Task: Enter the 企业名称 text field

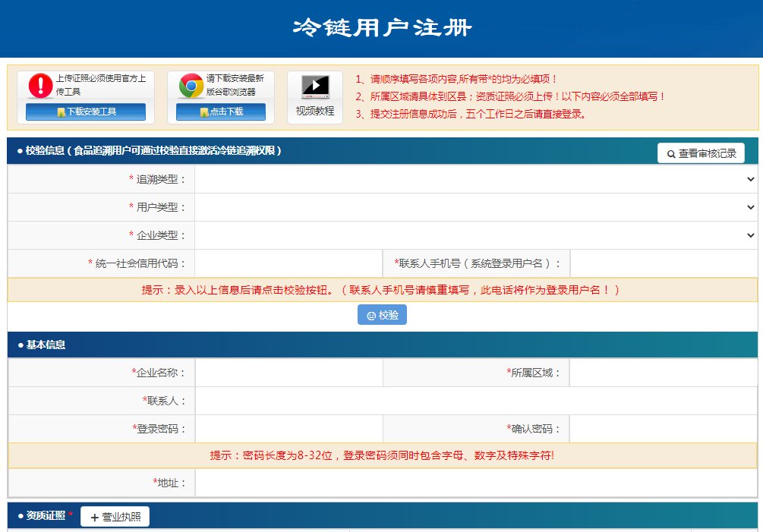Action: pos(288,373)
